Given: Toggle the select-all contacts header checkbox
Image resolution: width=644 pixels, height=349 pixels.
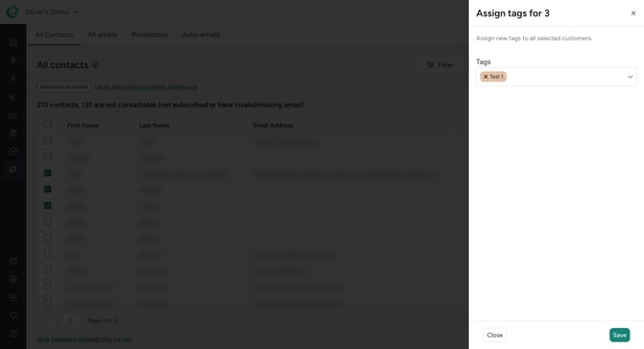Looking at the screenshot, I should (48, 124).
